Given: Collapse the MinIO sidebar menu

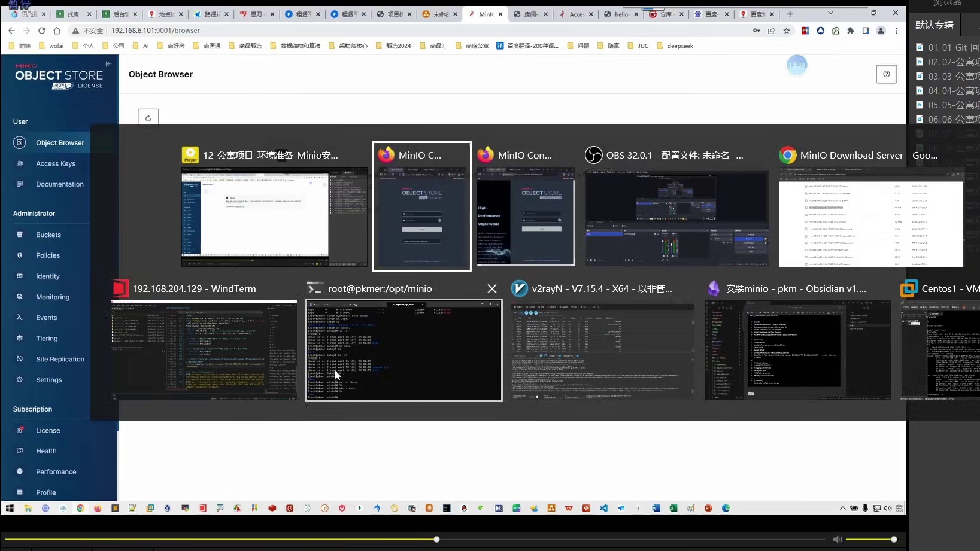Looking at the screenshot, I should 108,64.
